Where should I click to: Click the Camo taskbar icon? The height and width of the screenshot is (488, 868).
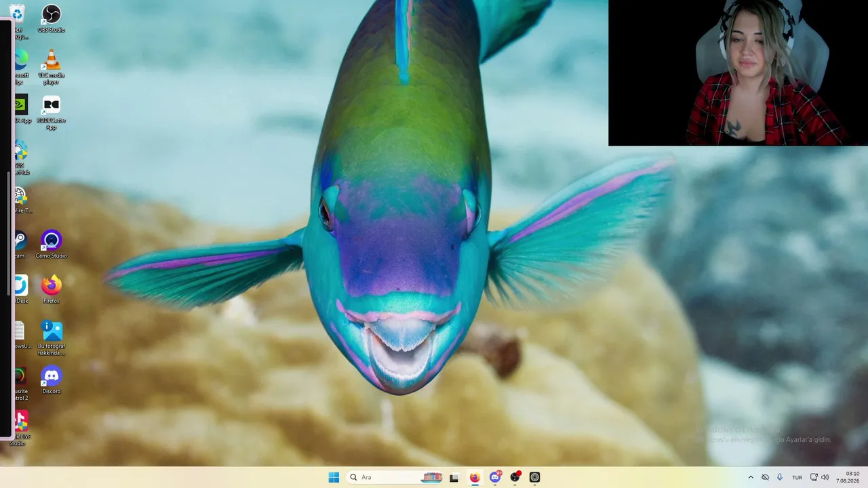(x=534, y=477)
